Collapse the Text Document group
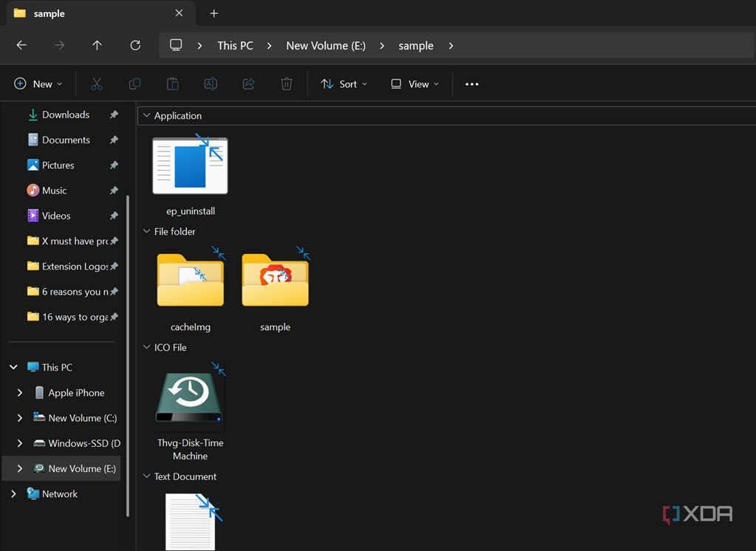756x551 pixels. pos(146,476)
